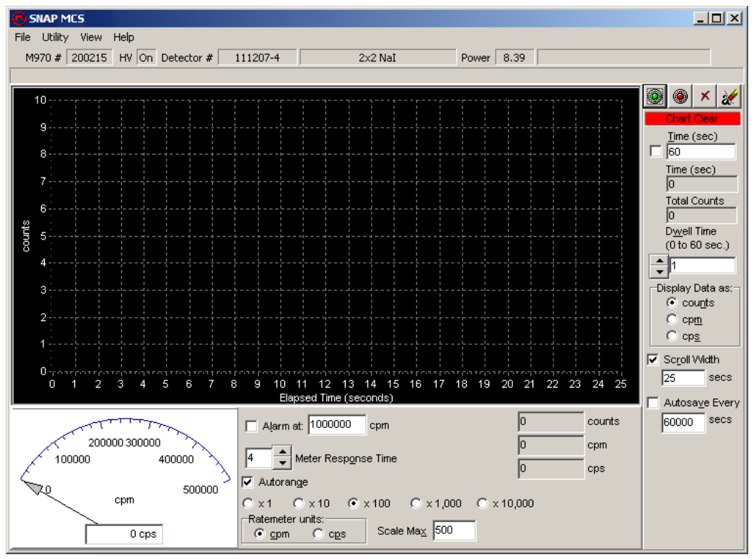Start acquisition with the green start icon
Image resolution: width=754 pixels, height=560 pixels.
(654, 97)
